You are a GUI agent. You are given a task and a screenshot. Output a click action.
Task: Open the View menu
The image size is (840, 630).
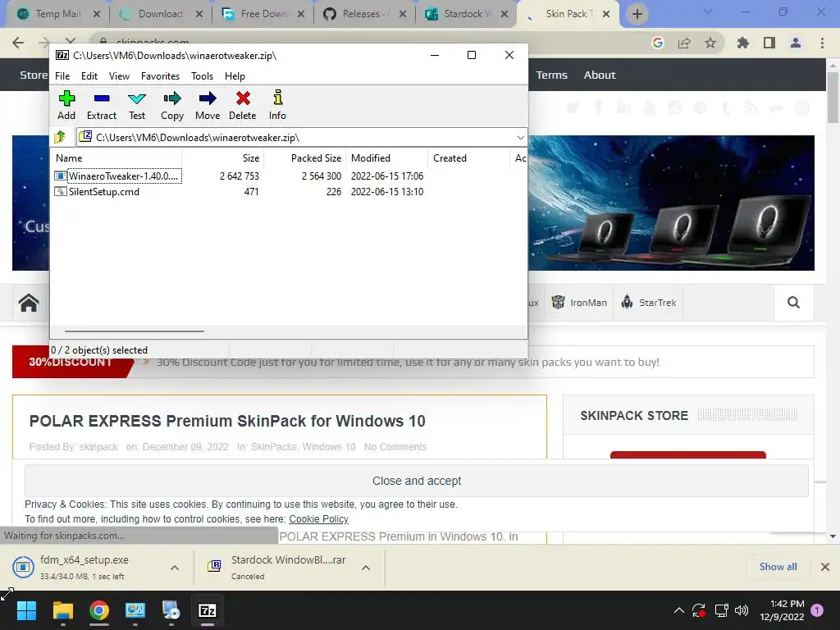(119, 76)
